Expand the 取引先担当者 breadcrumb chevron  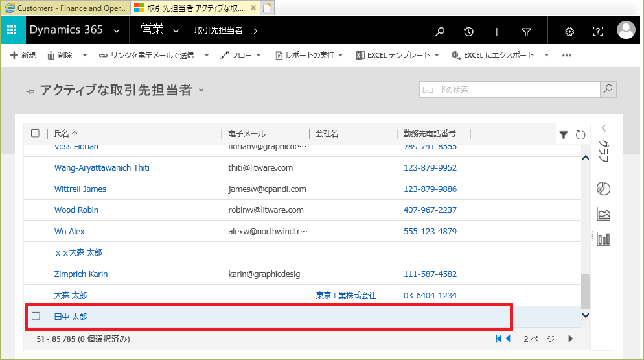click(255, 31)
